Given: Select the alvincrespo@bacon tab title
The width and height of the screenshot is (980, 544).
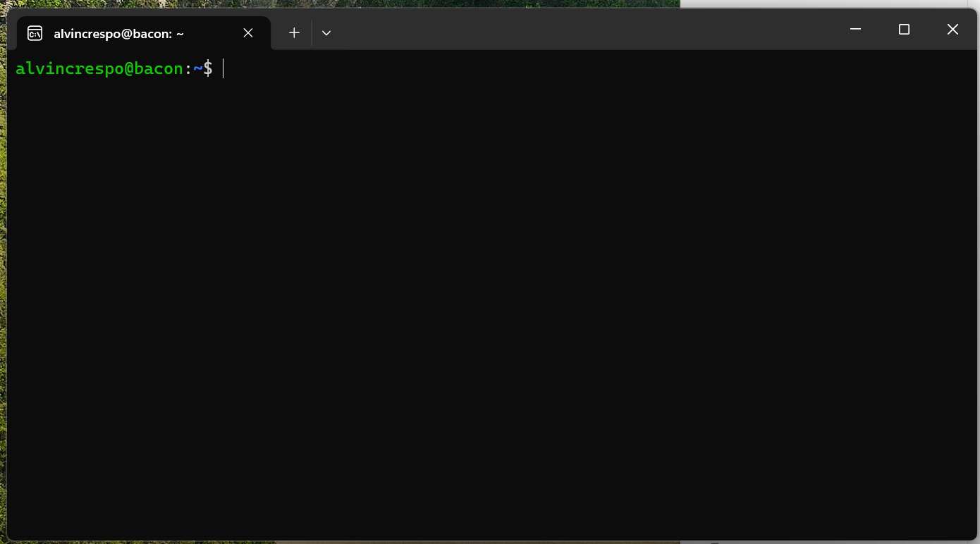Looking at the screenshot, I should (x=118, y=33).
